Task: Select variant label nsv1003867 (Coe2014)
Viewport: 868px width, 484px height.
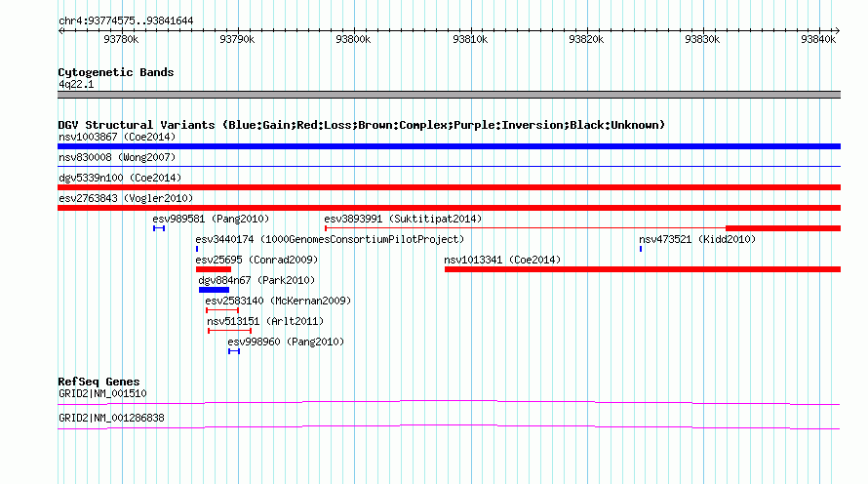Action: coord(117,137)
